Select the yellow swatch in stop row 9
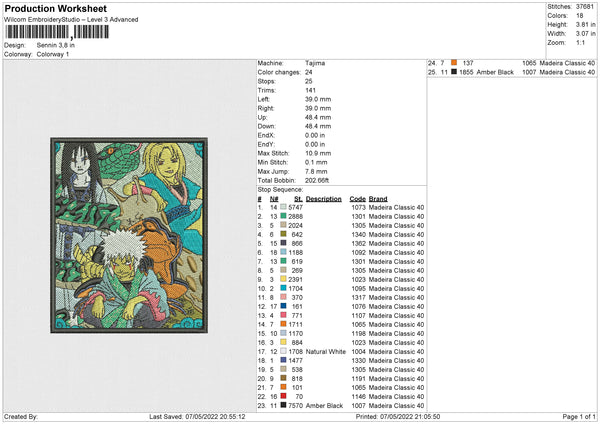Image resolution: width=600 pixels, height=424 pixels. (x=283, y=279)
